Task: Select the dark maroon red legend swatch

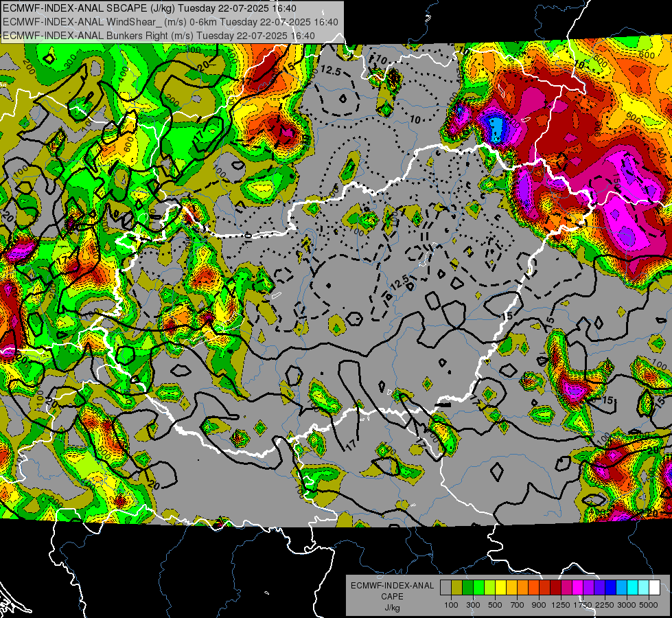Action: [x=555, y=588]
